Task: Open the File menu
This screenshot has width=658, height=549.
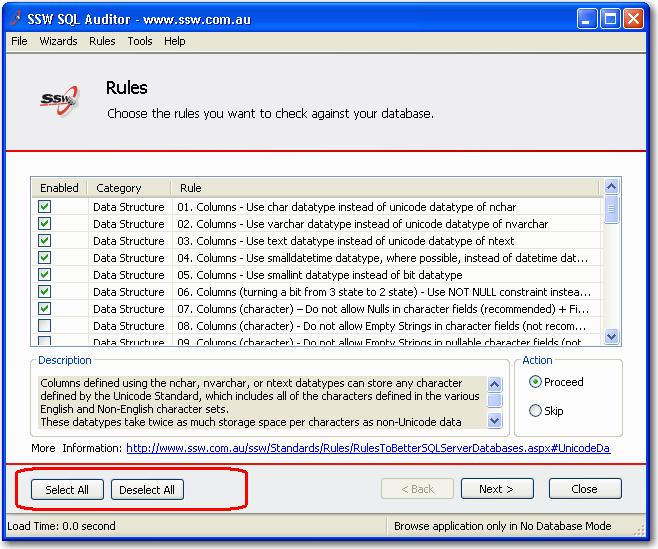Action: (x=19, y=41)
